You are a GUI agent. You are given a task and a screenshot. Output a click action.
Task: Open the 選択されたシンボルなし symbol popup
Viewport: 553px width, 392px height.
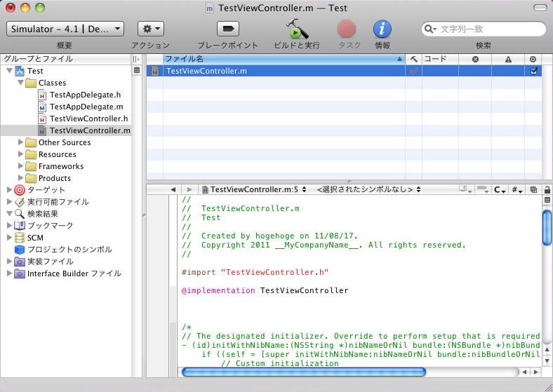pos(368,189)
